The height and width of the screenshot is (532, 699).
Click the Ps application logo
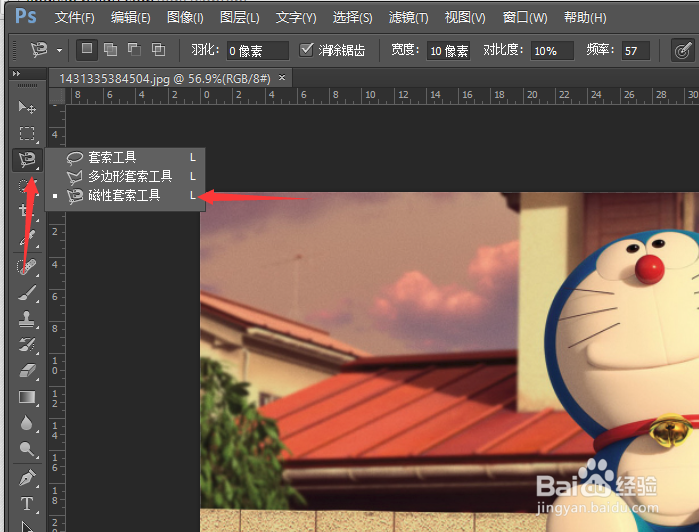[26, 16]
